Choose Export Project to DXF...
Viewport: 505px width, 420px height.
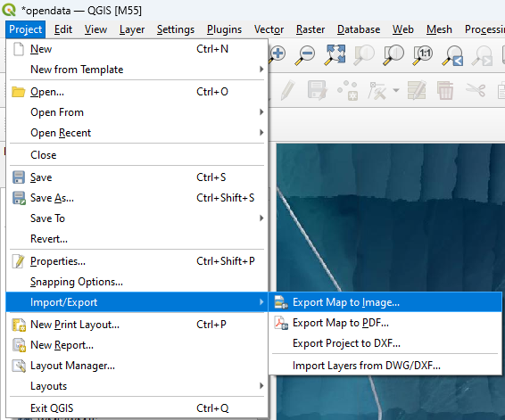[x=385, y=343]
